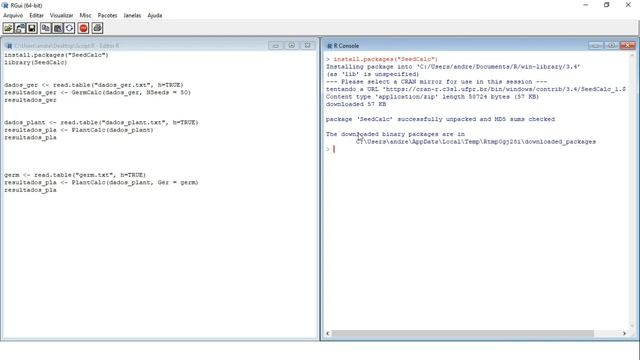Minimize the main RGui window
Image resolution: width=640 pixels, height=360 pixels.
click(x=586, y=5)
